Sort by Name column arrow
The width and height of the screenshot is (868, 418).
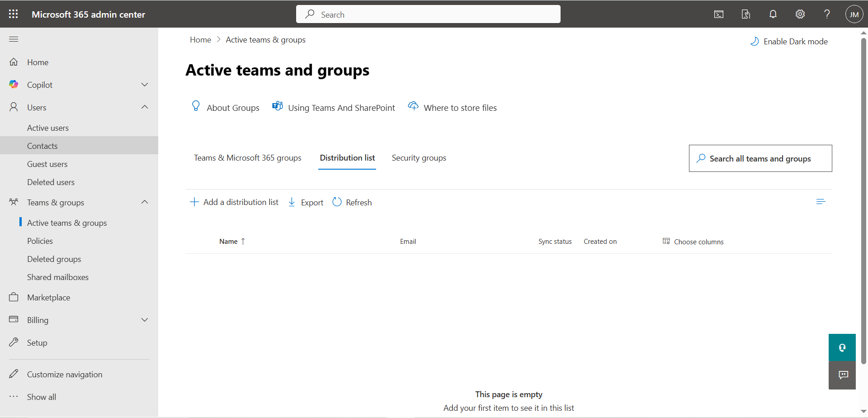point(243,241)
